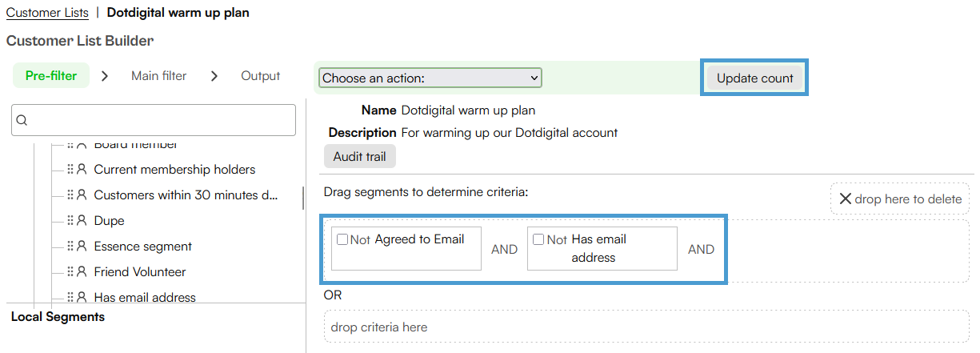Select Current membership holders segment
Viewport: 980px width, 353px height.
tap(174, 170)
